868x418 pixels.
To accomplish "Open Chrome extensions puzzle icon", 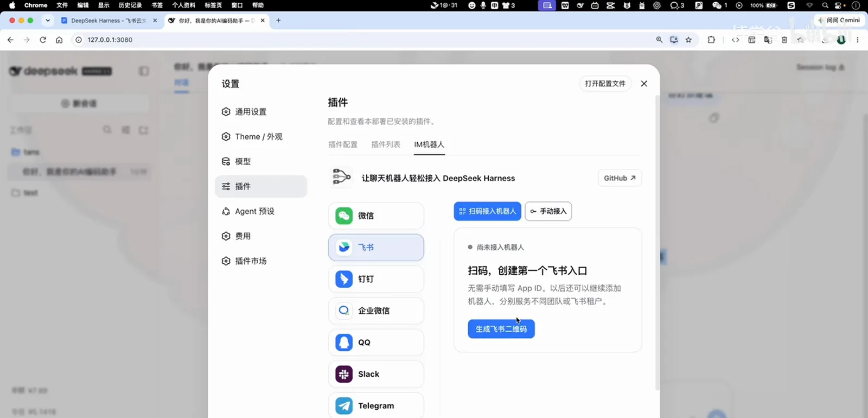I will point(711,40).
